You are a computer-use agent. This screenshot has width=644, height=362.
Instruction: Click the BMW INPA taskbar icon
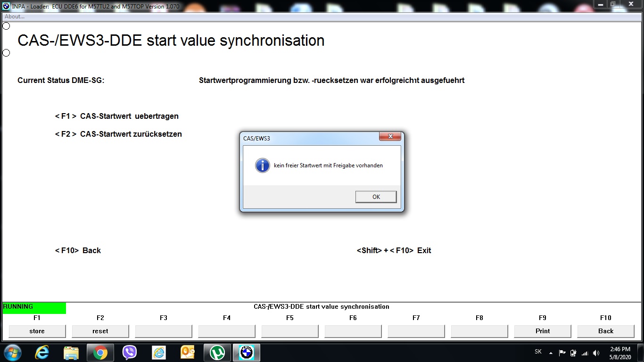click(246, 353)
